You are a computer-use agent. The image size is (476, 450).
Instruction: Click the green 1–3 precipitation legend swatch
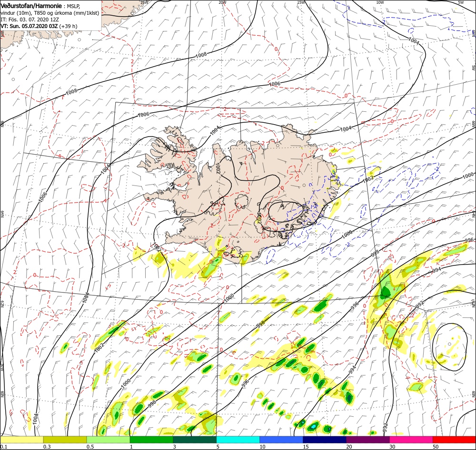click(x=151, y=440)
